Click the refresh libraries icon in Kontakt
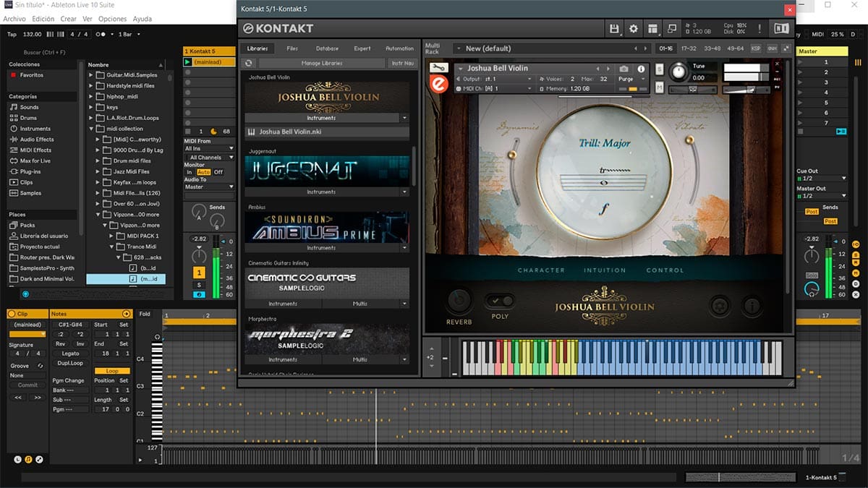868x488 pixels. coord(250,64)
